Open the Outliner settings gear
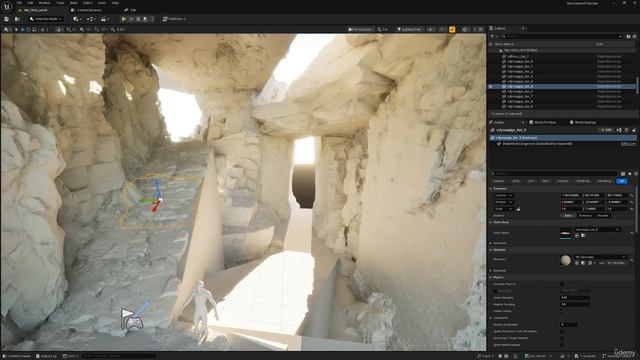 634,36
